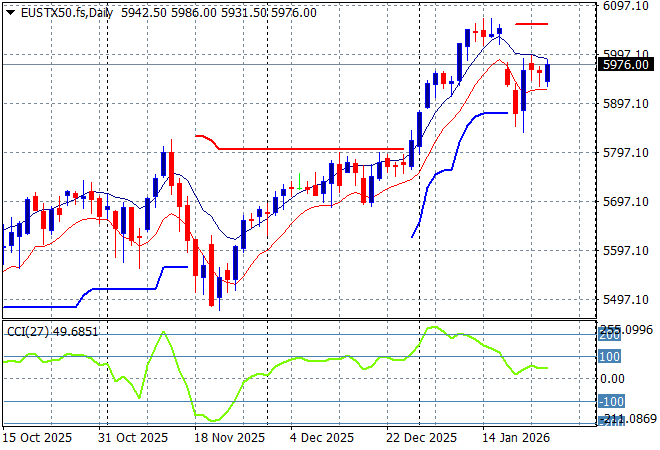Select the short red line above January candles
This screenshot has height=450, width=660.
[x=532, y=24]
